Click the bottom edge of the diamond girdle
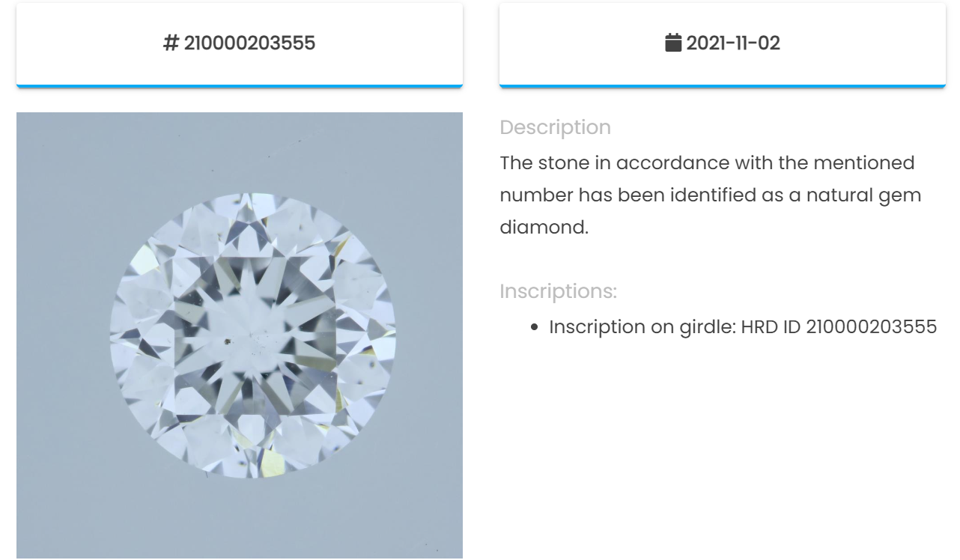This screenshot has height=560, width=960. [253, 477]
